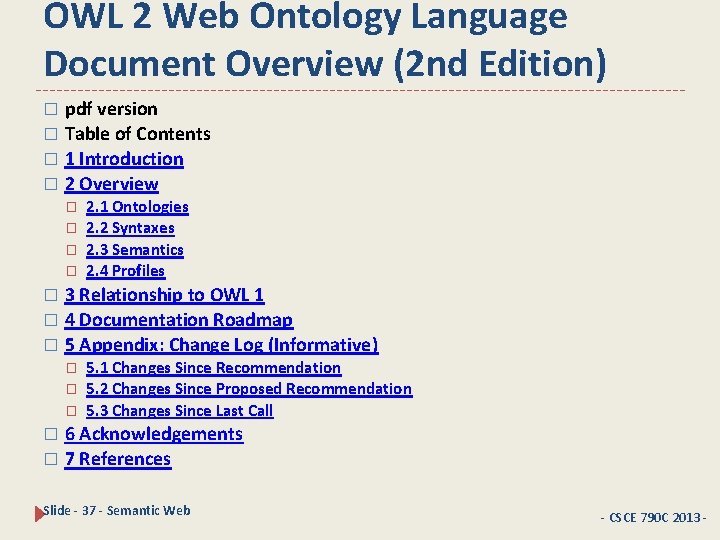Image resolution: width=720 pixels, height=540 pixels.
Task: Click the 'Slide - 37 - Semantic Web' footer
Action: 117,511
